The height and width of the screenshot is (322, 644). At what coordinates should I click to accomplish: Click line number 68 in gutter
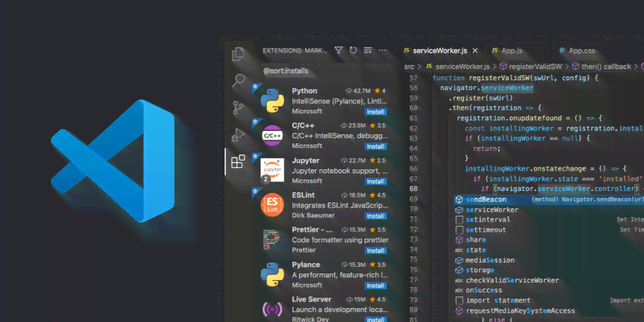(413, 189)
